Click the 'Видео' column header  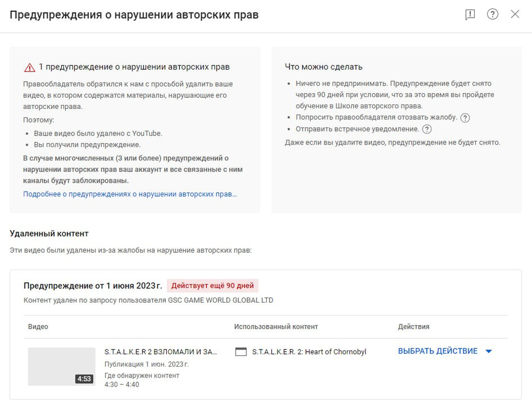pos(38,327)
